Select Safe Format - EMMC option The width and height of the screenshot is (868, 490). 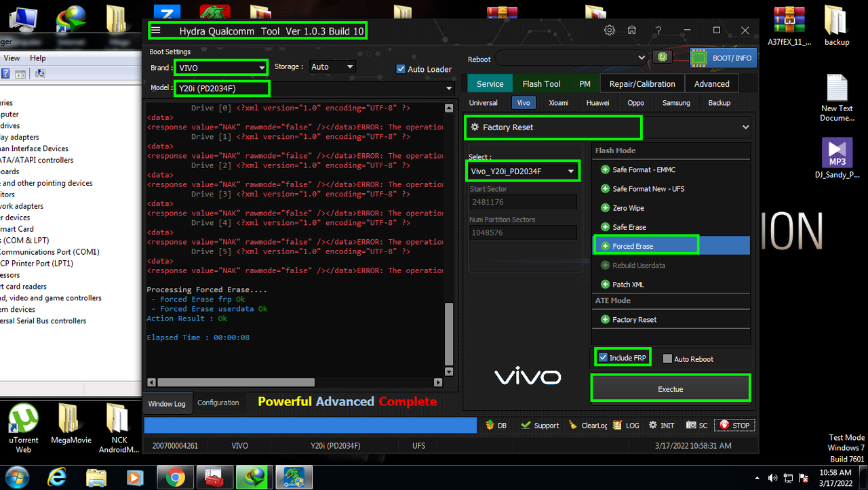click(x=671, y=169)
